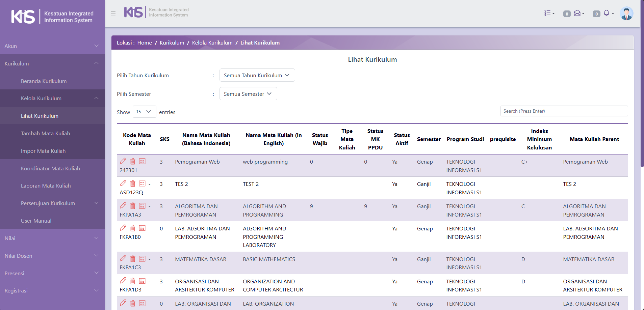This screenshot has width=644, height=310.
Task: Open Tambah Mata Kuliah in sidebar
Action: (x=46, y=134)
